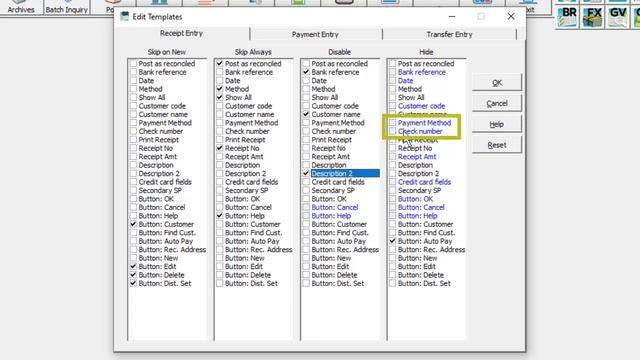Check Receipt Amt under Hide
This screenshot has height=360, width=640.
point(393,157)
